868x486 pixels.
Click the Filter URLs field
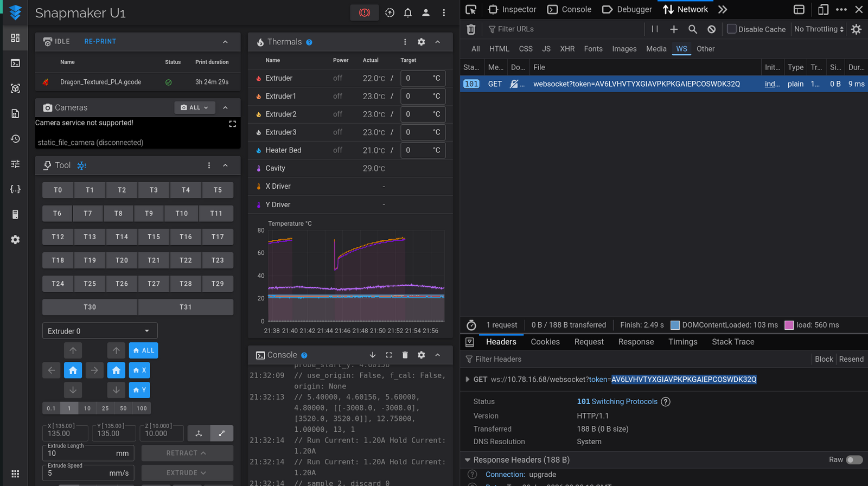[564, 29]
